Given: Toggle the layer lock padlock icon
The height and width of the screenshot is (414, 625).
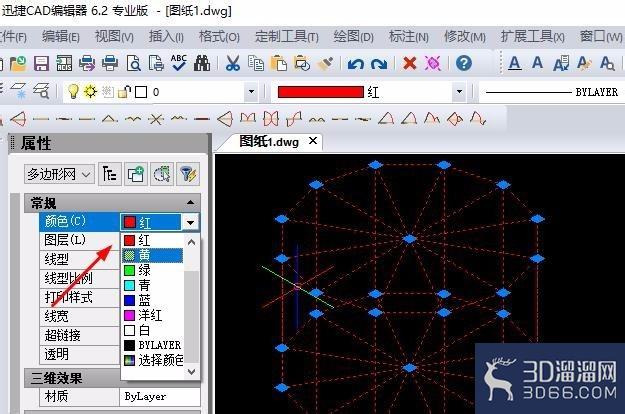Looking at the screenshot, I should point(125,92).
